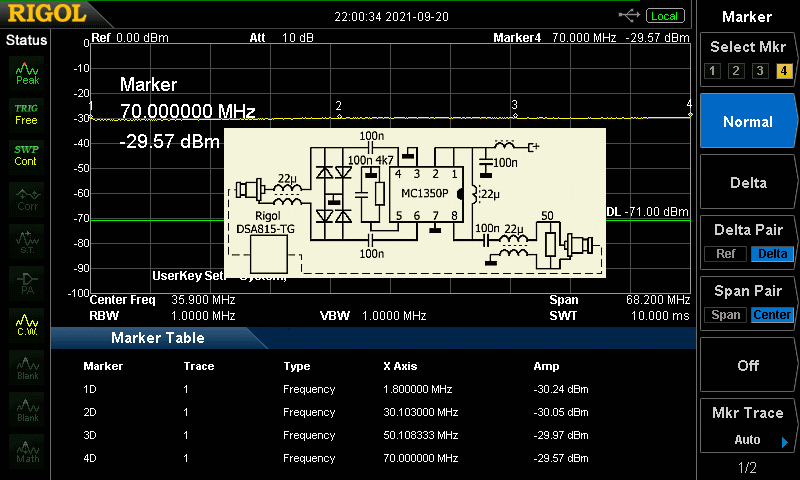Click the PA preamplifier status icon
800x480 pixels.
pyautogui.click(x=27, y=280)
